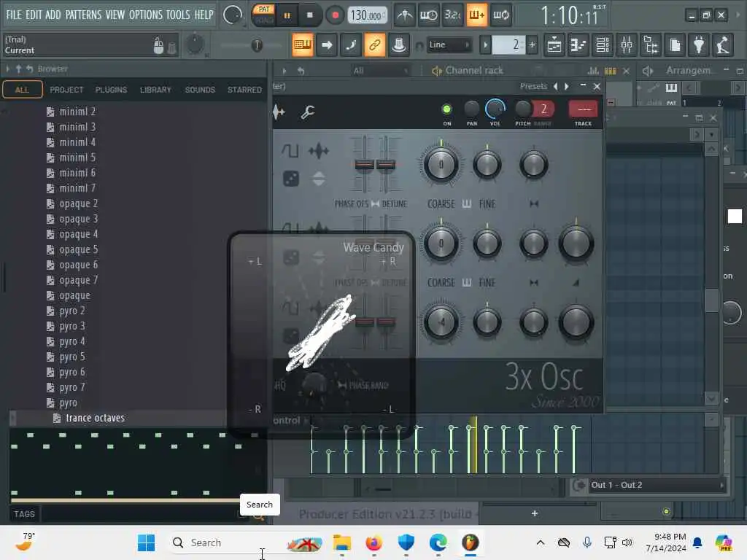Click the 3x Osc PAN knob
Viewport: 747px width, 560px height.
[x=472, y=109]
